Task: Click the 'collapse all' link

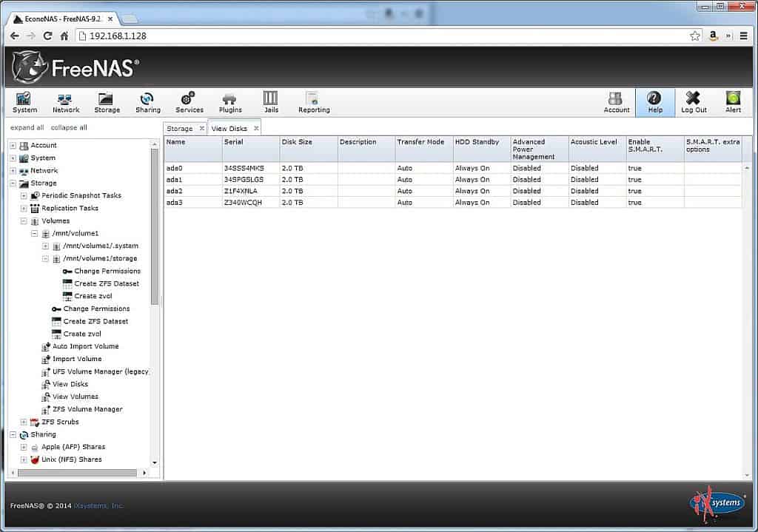Action: (69, 127)
